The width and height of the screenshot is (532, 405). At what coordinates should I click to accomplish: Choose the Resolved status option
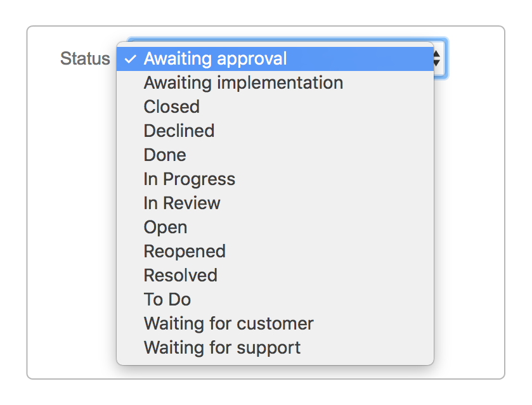click(180, 275)
